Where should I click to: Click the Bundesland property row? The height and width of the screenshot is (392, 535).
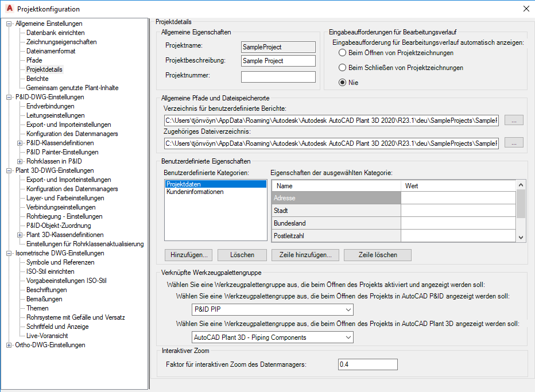pos(394,223)
